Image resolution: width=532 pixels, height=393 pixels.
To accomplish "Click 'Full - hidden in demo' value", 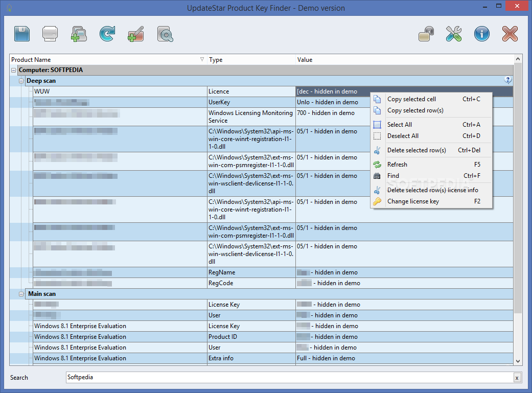I will click(326, 358).
